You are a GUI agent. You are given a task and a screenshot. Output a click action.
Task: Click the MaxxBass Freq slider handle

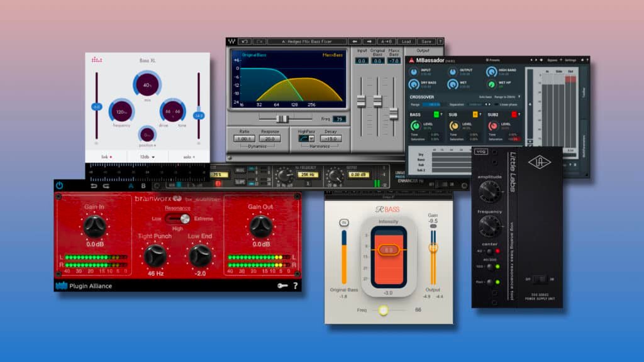[x=282, y=119]
